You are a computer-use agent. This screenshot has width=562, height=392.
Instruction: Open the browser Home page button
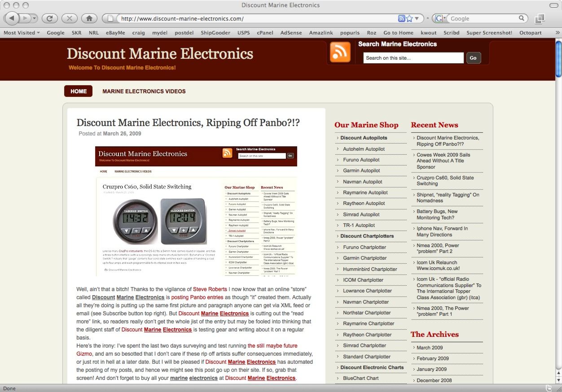point(89,18)
